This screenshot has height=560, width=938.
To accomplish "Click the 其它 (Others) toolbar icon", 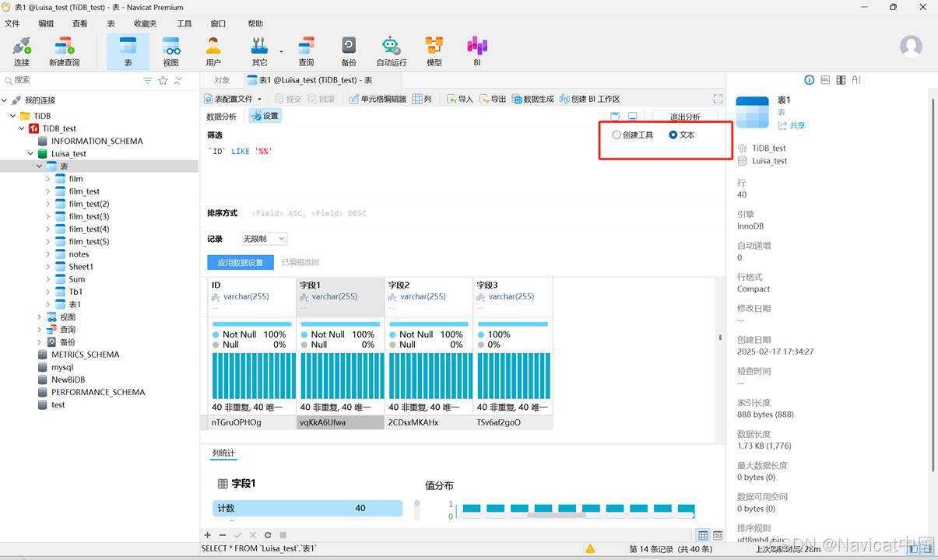I will pyautogui.click(x=260, y=51).
